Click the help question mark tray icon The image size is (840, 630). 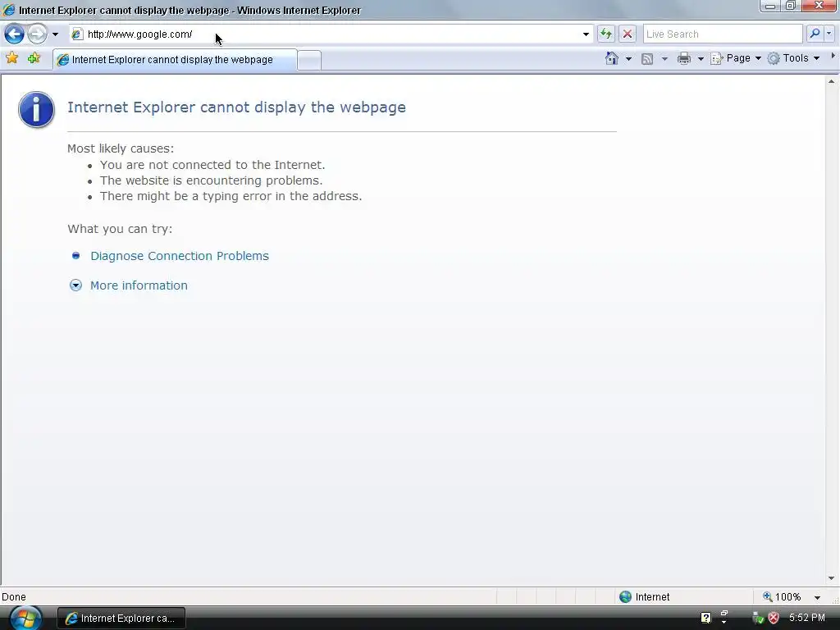(706, 618)
